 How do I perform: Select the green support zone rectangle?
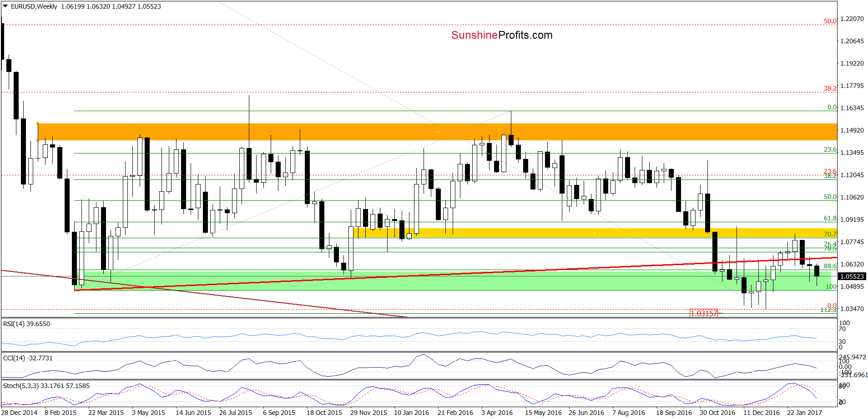click(453, 281)
